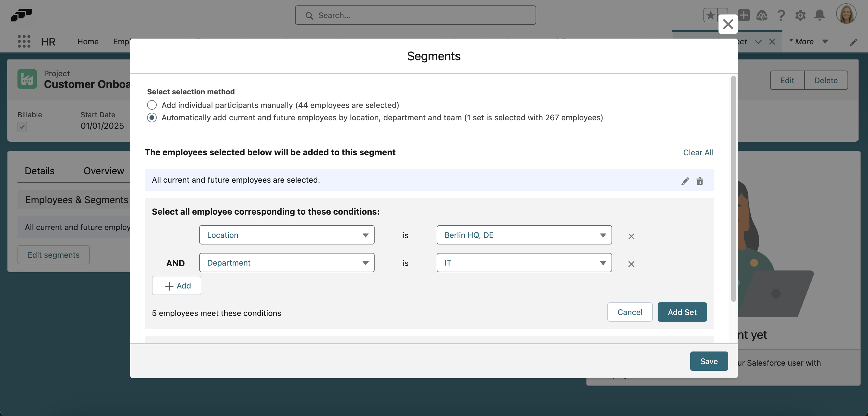This screenshot has height=416, width=868.
Task: Expand the More tabs dropdown
Action: [808, 42]
